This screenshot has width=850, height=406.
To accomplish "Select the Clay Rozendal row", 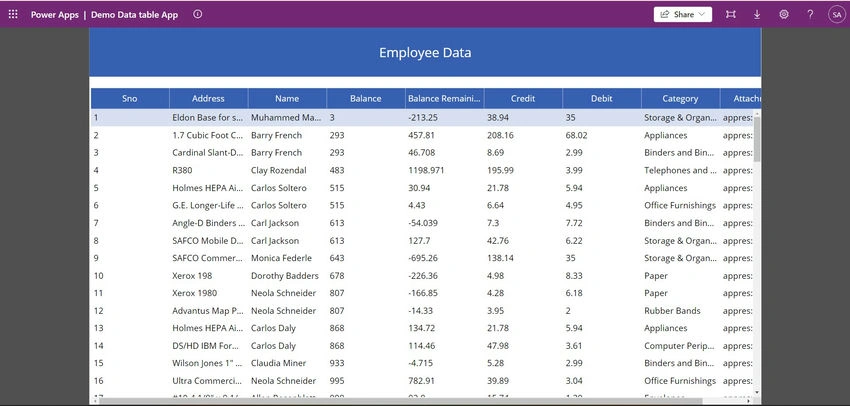I will [422, 170].
